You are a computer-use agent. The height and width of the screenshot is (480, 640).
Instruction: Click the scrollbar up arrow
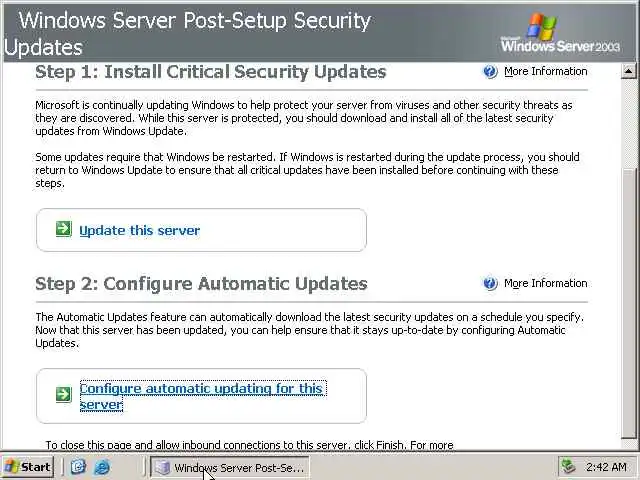click(x=629, y=71)
